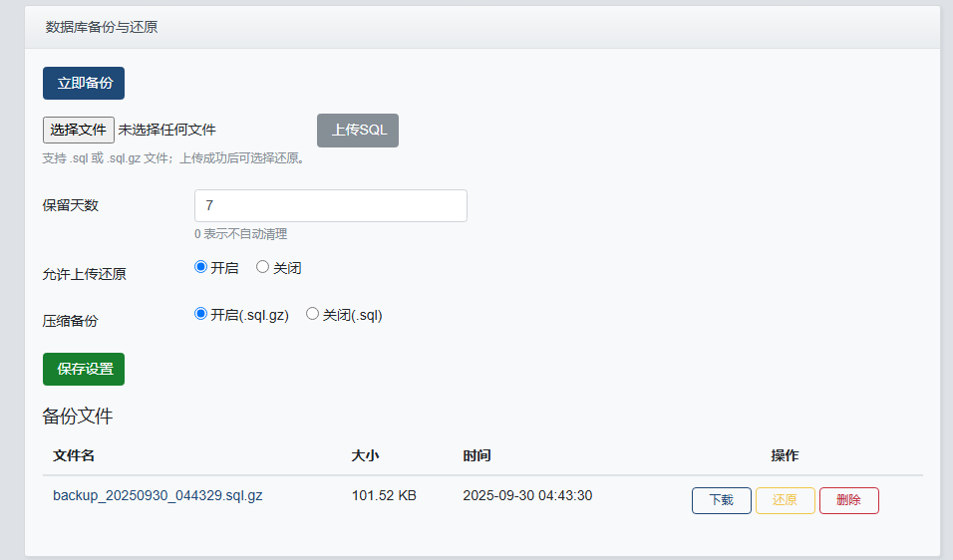Click the 保留天数 field label
Viewport: 953px width, 560px height.
[x=71, y=205]
